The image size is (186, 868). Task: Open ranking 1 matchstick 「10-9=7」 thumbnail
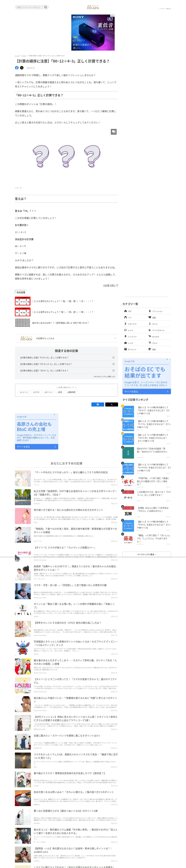(x=128, y=411)
